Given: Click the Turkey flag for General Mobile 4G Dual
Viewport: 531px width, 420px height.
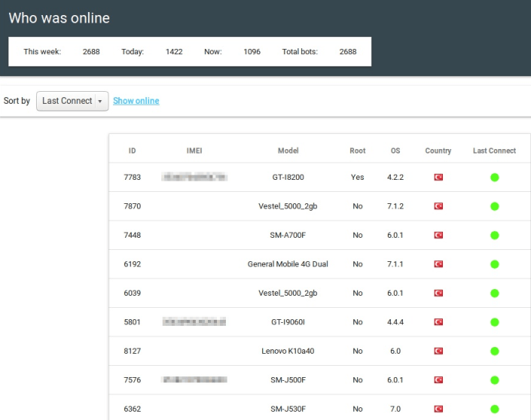Looking at the screenshot, I should click(x=438, y=264).
